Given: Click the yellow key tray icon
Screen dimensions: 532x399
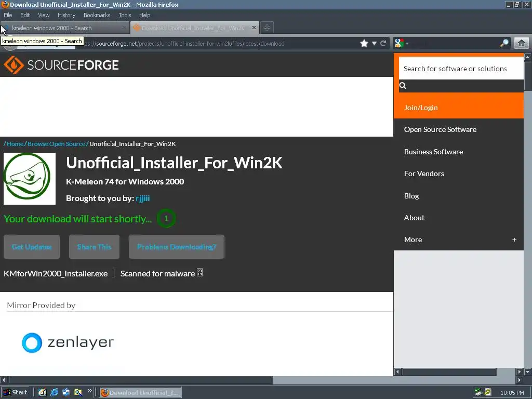Looking at the screenshot, I should (488, 392).
